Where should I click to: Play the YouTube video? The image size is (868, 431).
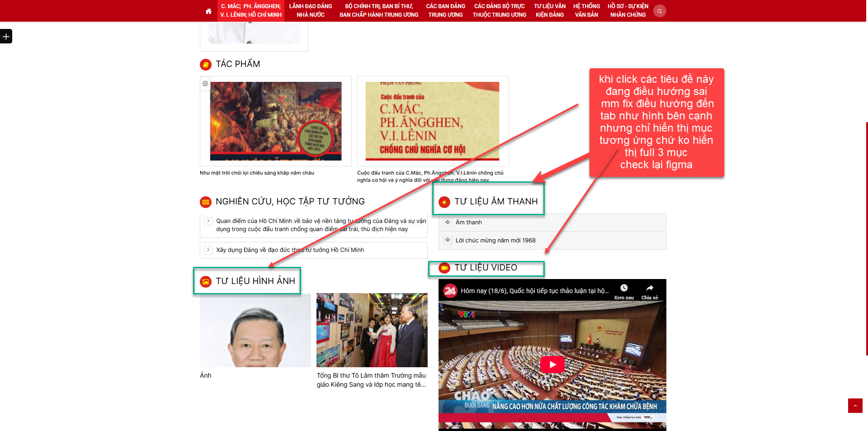552,364
